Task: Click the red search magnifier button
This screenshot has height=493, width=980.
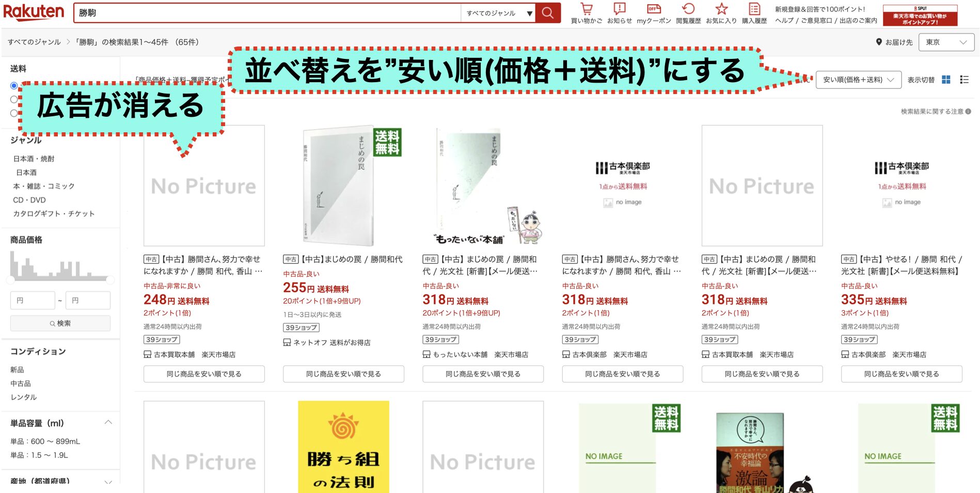Action: [x=548, y=13]
